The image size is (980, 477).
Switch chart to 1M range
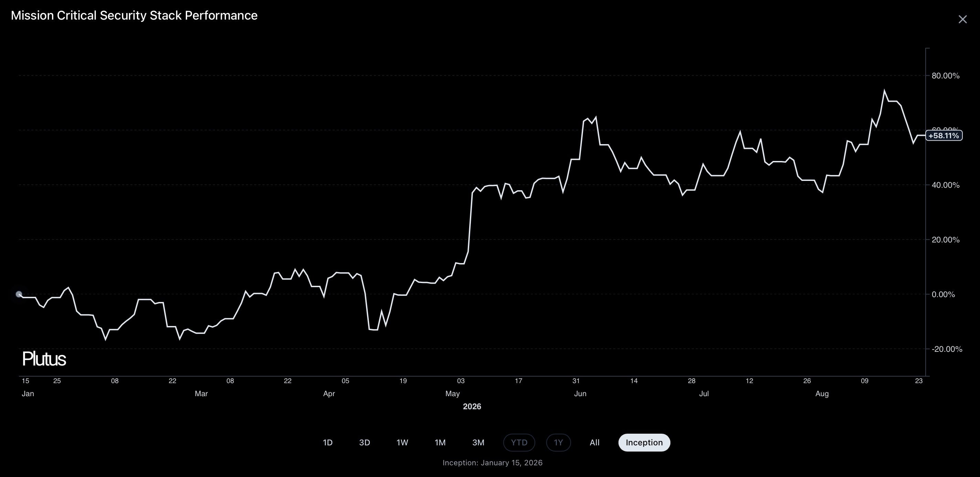point(440,442)
